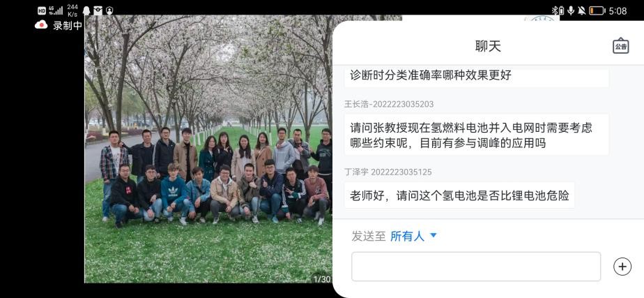Select the message about 氢电池 versus 锂电池

point(459,195)
